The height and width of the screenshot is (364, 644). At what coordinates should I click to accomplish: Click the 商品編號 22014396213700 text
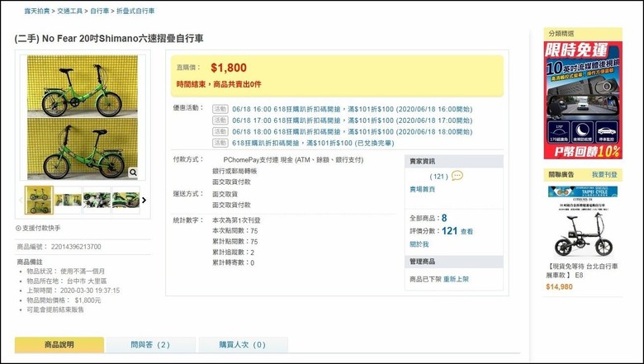click(x=59, y=247)
